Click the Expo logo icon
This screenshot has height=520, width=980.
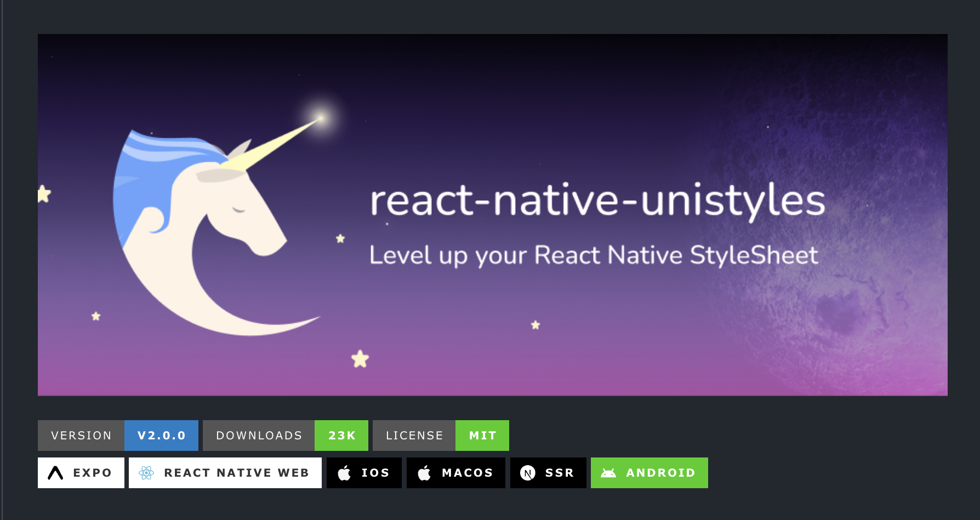coord(55,473)
